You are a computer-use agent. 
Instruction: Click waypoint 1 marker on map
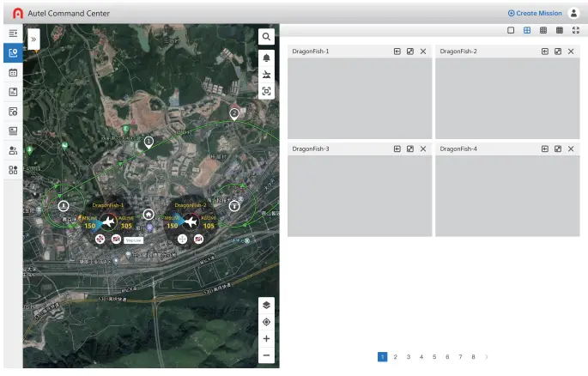pyautogui.click(x=149, y=143)
